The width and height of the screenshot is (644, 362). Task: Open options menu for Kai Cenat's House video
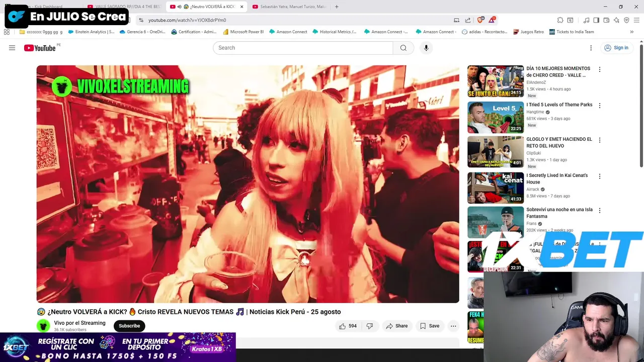pyautogui.click(x=599, y=176)
